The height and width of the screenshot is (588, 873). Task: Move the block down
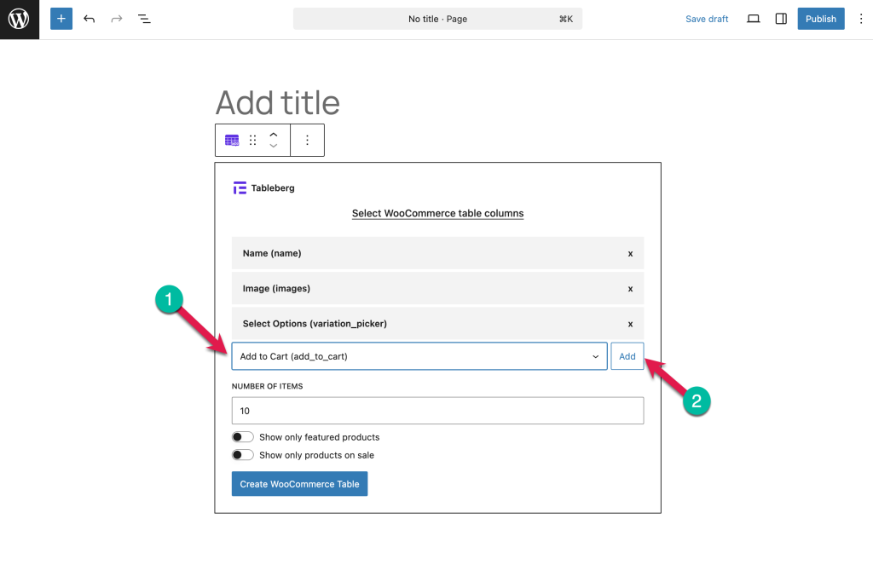click(274, 146)
